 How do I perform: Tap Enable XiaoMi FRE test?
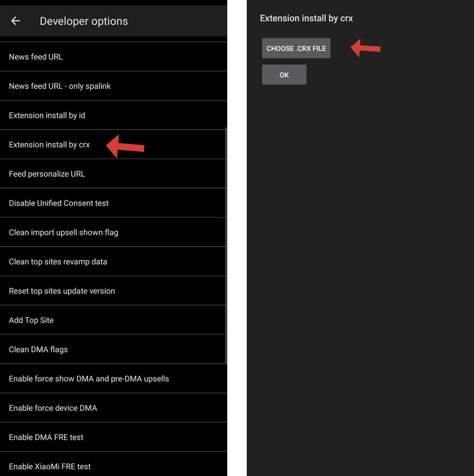pos(113,465)
